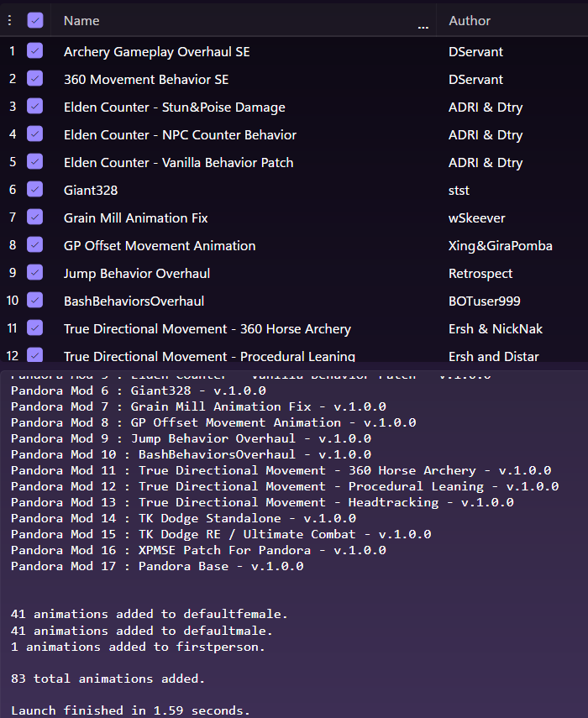Uncheck Elden Counter - Stun&Poise Damage

35,107
